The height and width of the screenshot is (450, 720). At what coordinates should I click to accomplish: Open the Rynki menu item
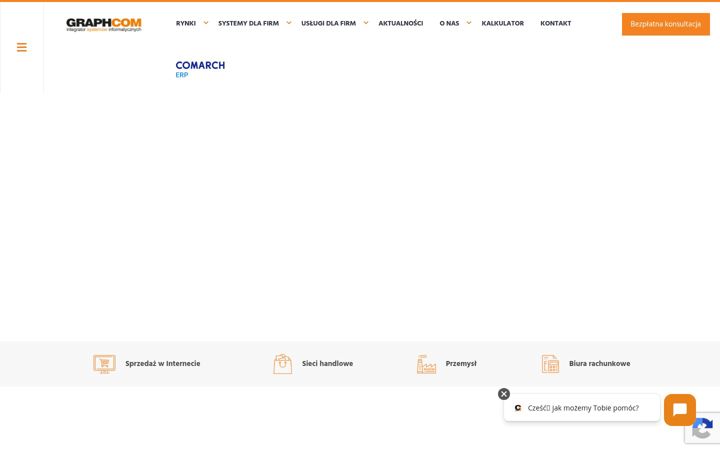tap(186, 23)
